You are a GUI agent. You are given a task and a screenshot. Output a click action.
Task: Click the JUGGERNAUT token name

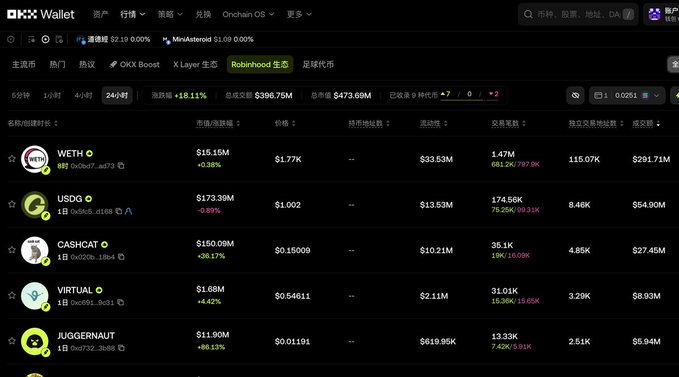(86, 336)
